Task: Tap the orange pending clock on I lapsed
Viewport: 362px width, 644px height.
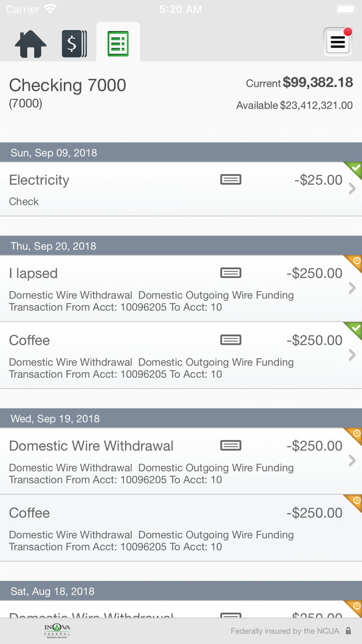Action: (x=355, y=261)
